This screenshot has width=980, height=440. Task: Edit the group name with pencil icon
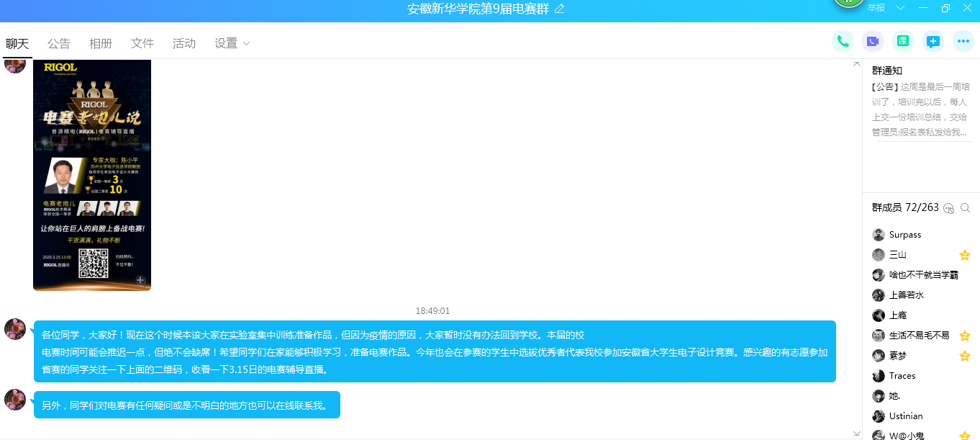pyautogui.click(x=560, y=9)
